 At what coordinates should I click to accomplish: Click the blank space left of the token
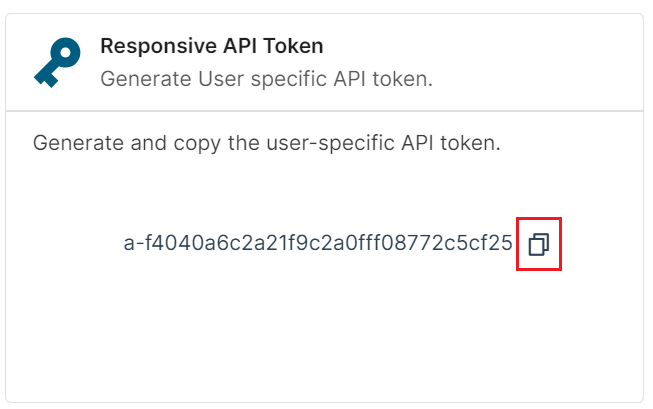[x=67, y=244]
